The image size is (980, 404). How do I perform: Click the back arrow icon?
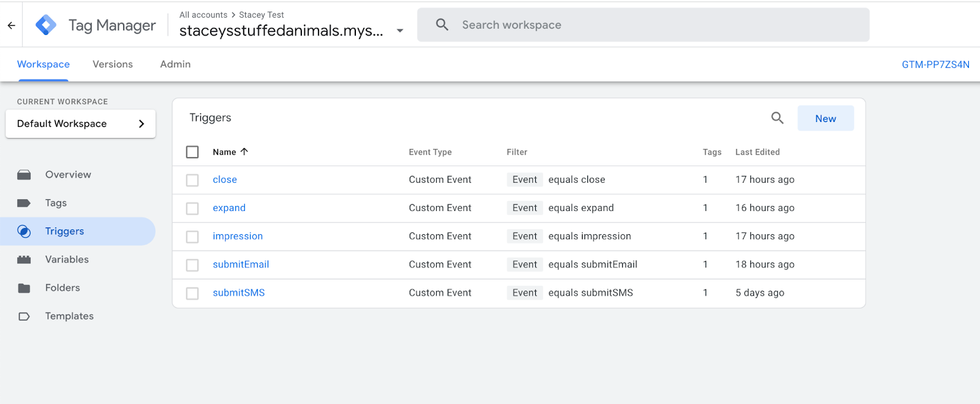11,25
